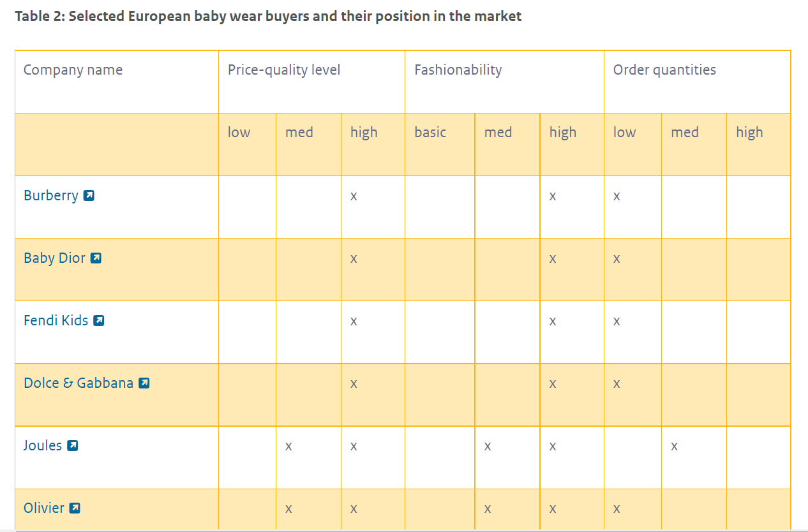The width and height of the screenshot is (808, 532).
Task: Click external link icon beside Olivier
Action: 75,508
